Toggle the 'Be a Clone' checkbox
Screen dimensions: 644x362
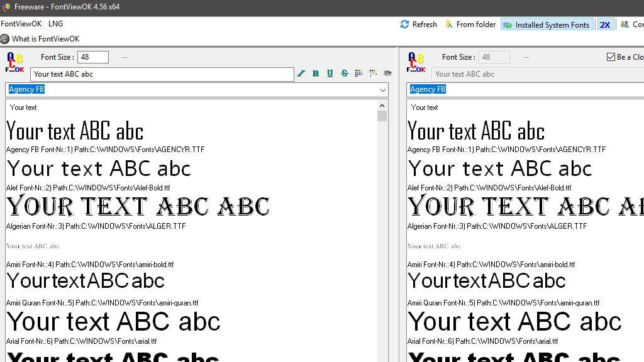pos(611,57)
